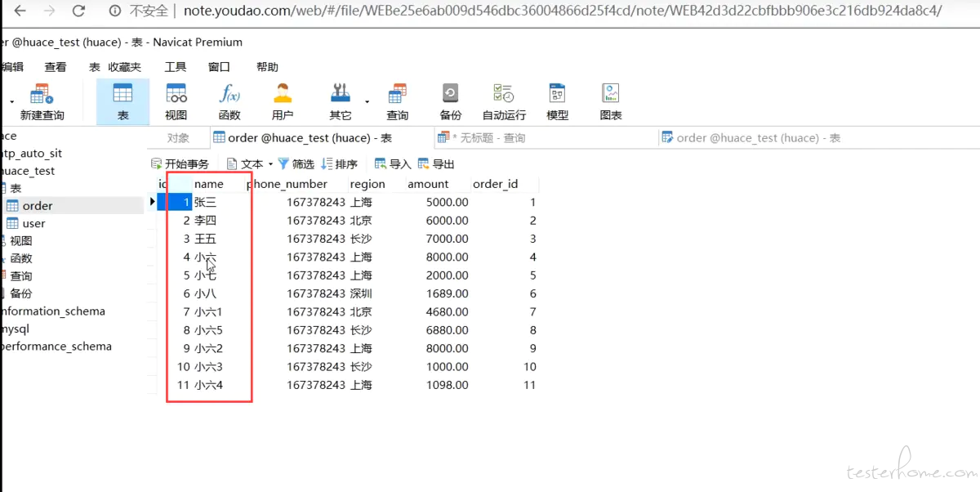This screenshot has width=980, height=492.
Task: Expand the 其它 dropdown arrow
Action: click(367, 101)
